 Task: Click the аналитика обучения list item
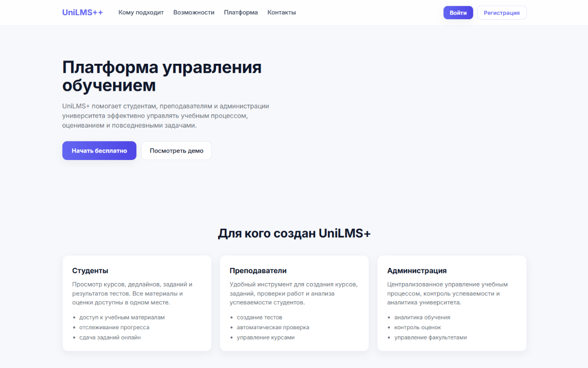(x=422, y=317)
